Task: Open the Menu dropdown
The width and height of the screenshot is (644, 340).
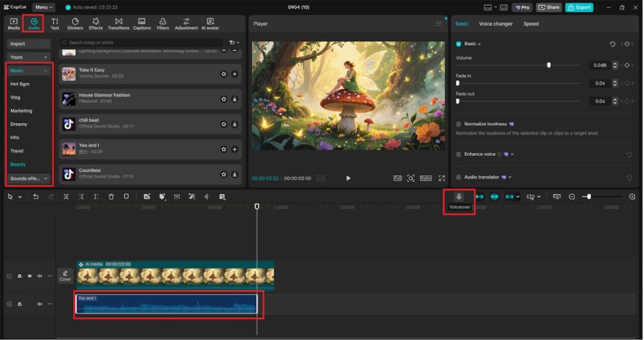Action: [43, 8]
